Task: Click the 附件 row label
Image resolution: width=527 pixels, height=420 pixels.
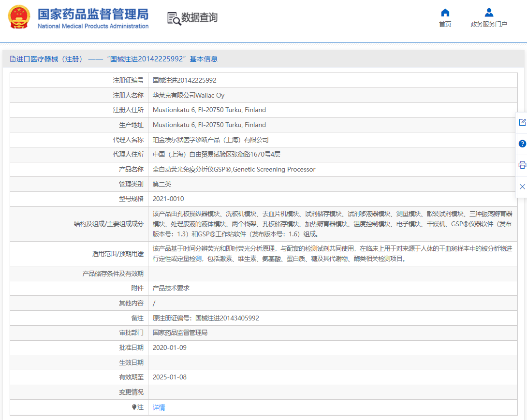Action: (x=137, y=288)
